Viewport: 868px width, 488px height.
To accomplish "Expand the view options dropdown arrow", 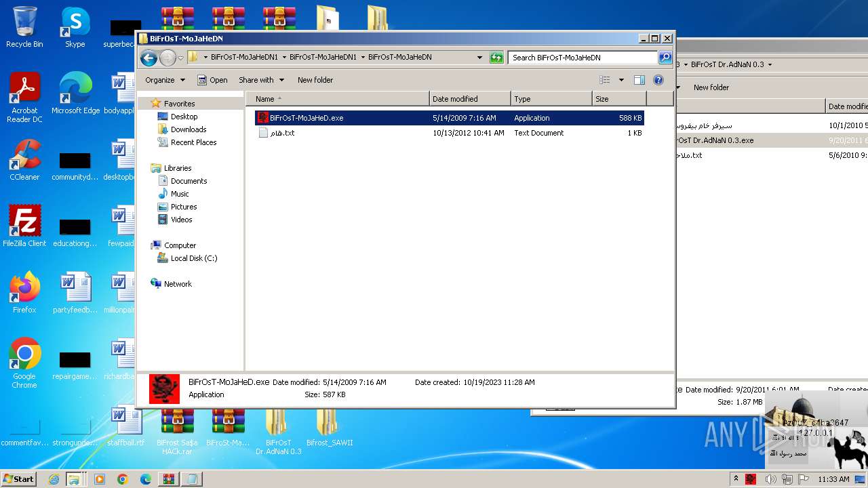I will point(620,80).
